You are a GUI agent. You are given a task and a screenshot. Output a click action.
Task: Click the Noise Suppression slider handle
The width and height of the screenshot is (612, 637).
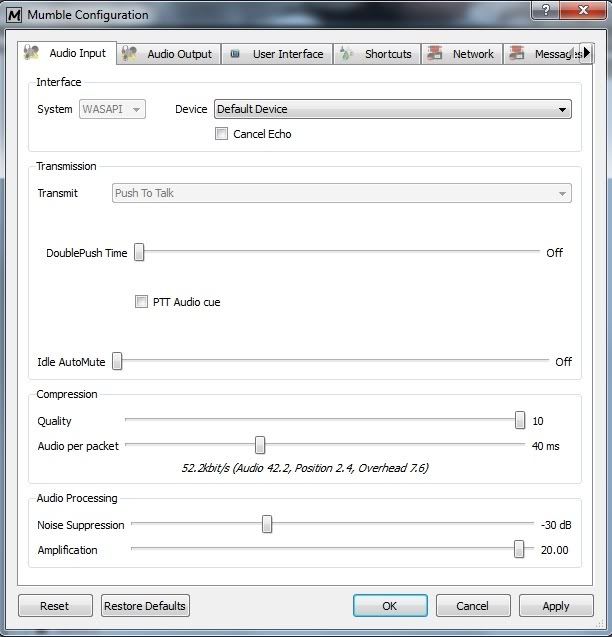coord(267,524)
